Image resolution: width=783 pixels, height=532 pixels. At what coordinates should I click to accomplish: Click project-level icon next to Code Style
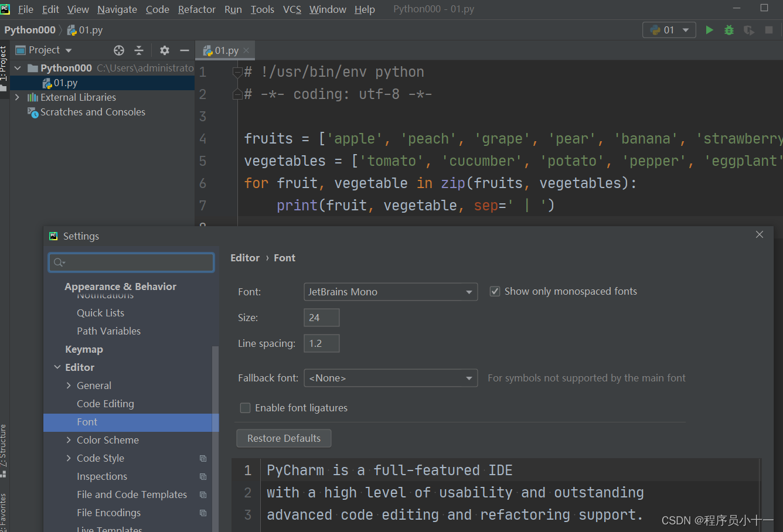[x=203, y=458]
